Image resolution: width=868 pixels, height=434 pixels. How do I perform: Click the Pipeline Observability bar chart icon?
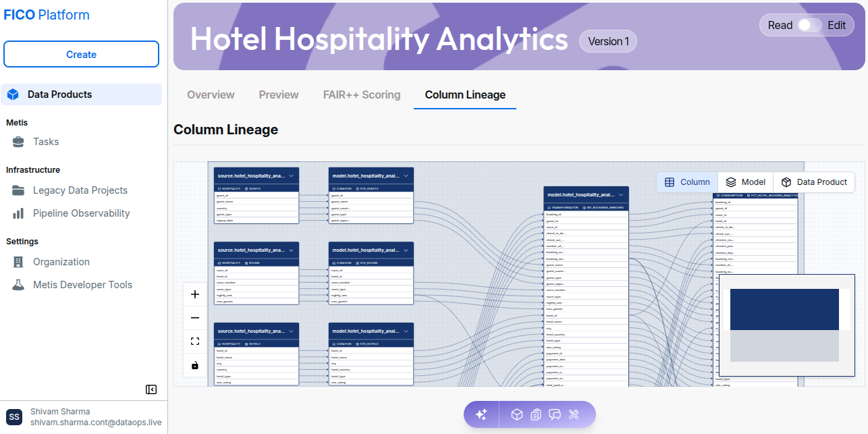pos(18,213)
